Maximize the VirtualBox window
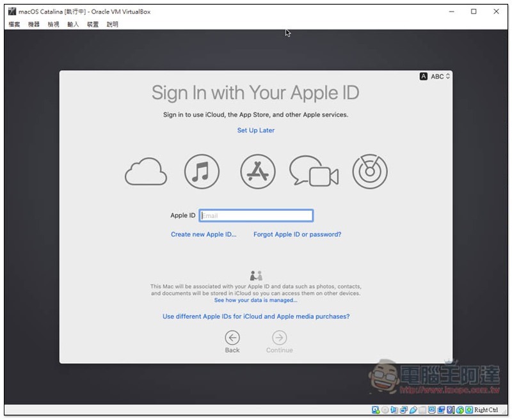512x420 pixels. pyautogui.click(x=474, y=12)
